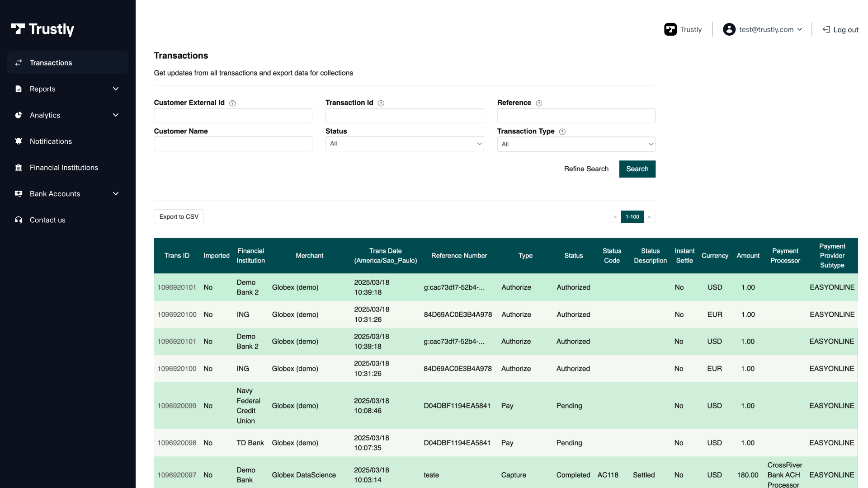The width and height of the screenshot is (868, 488).
Task: Open Transactions in the sidebar
Action: point(68,63)
